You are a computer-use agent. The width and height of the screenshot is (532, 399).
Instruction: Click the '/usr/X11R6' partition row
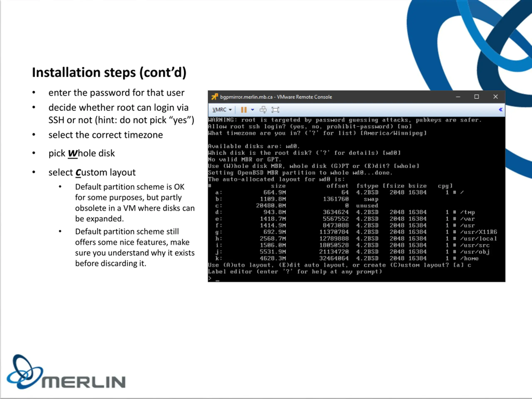pos(356,232)
